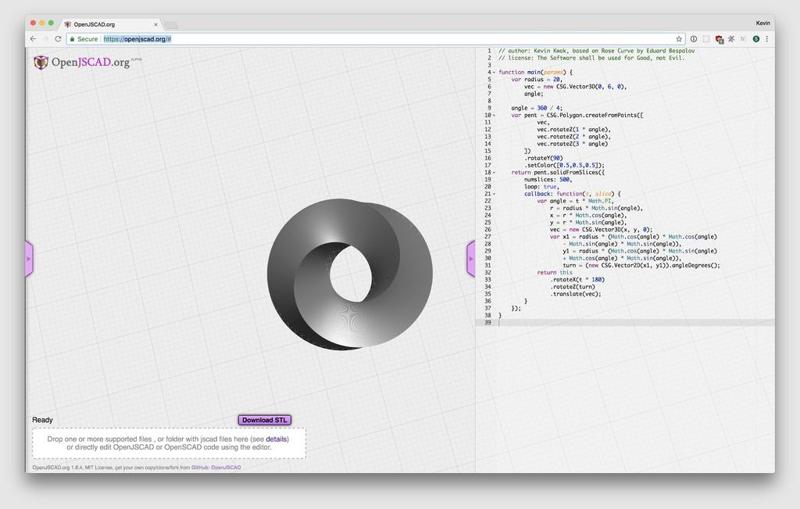This screenshot has width=800, height=509.
Task: Click the Download STL button
Action: click(x=264, y=420)
